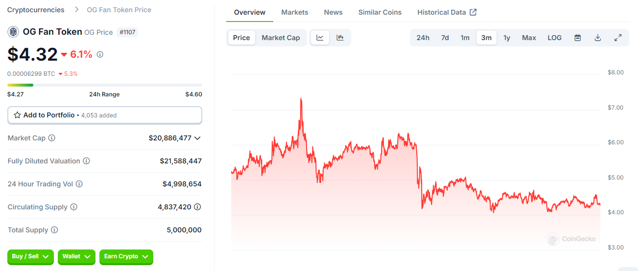Open info icon beside 4,837,420 supply value
The image size is (644, 271).
pos(197,207)
